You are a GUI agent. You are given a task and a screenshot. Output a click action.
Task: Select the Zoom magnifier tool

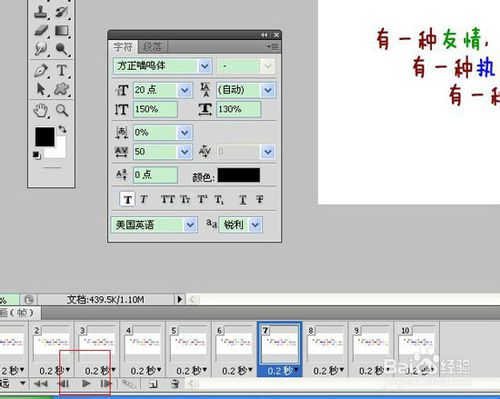(62, 110)
